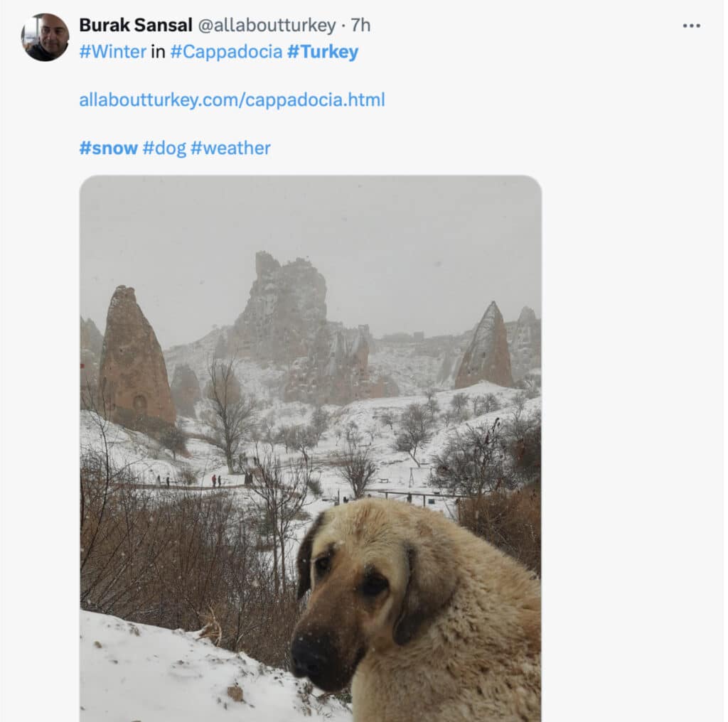The width and height of the screenshot is (728, 722).
Task: Open Burak Sansal's profile avatar
Action: (x=45, y=37)
